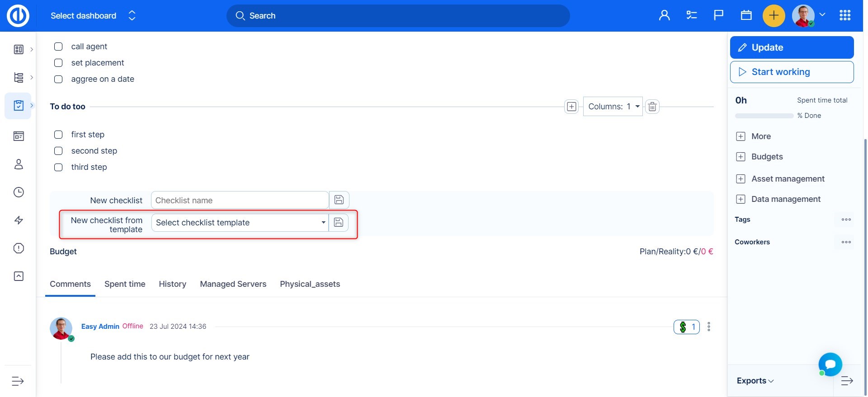Image resolution: width=868 pixels, height=397 pixels.
Task: Open the clock icon in left sidebar
Action: (x=19, y=192)
